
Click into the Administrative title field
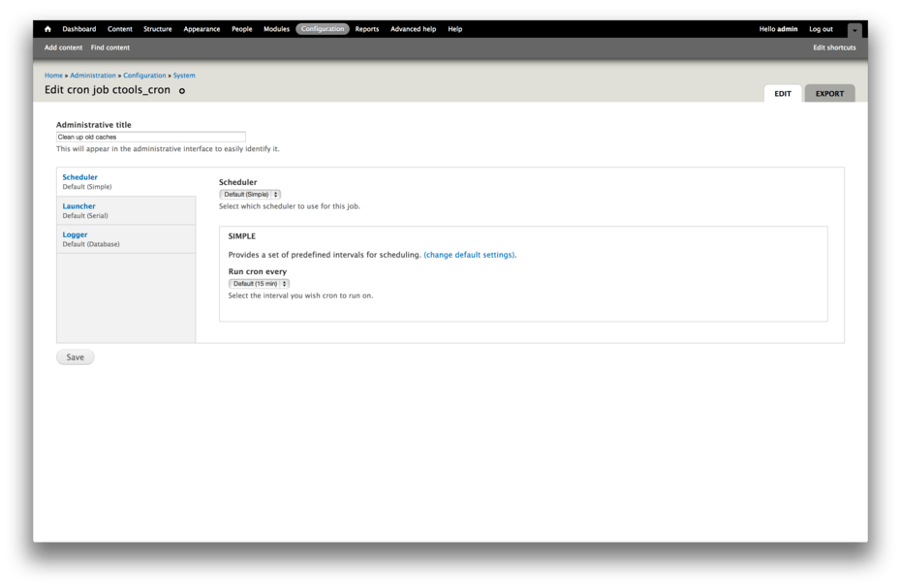[151, 138]
